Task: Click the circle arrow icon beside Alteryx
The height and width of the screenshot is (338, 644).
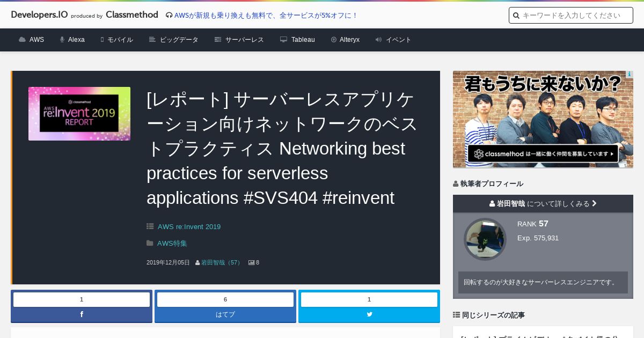Action: [x=334, y=40]
